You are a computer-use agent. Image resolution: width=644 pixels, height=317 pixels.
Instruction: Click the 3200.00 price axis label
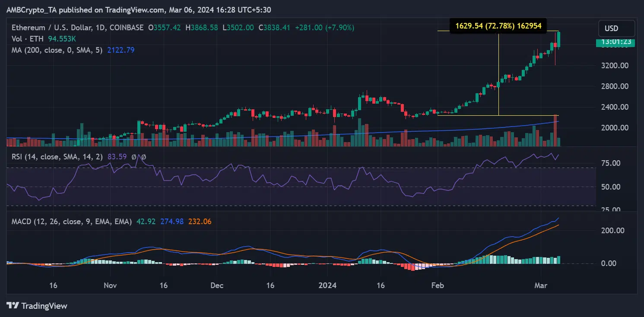615,66
